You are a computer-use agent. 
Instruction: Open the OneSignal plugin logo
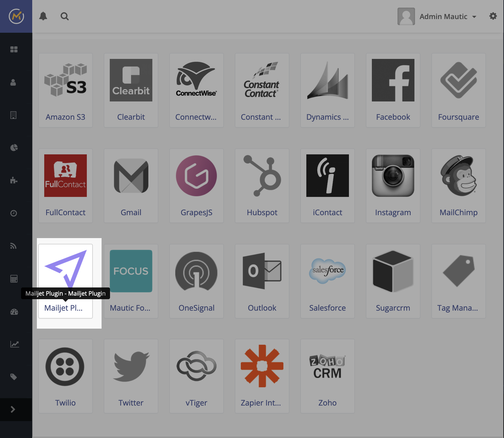(197, 271)
